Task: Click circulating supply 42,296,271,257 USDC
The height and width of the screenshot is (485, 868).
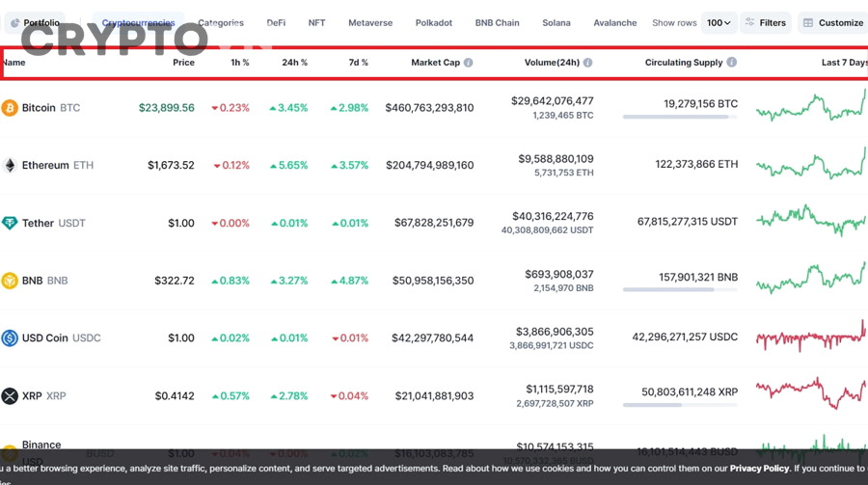Action: pyautogui.click(x=685, y=337)
